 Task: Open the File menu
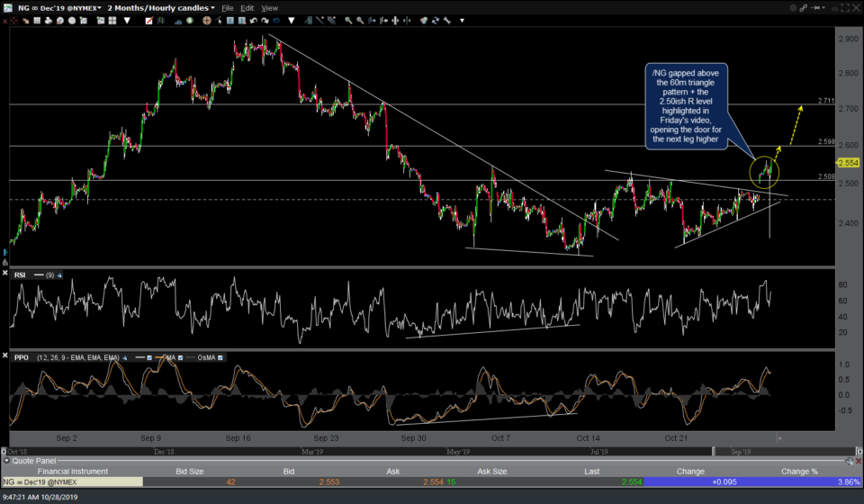click(228, 8)
